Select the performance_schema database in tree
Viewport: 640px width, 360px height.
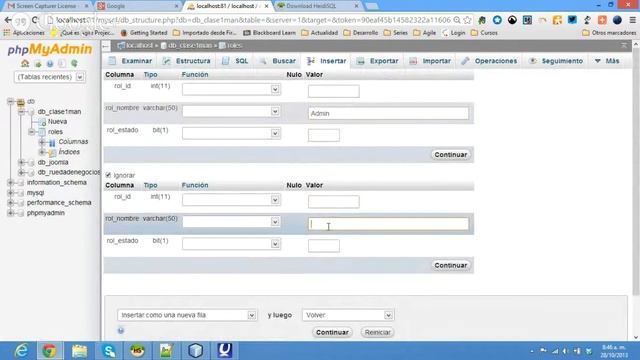(59, 203)
